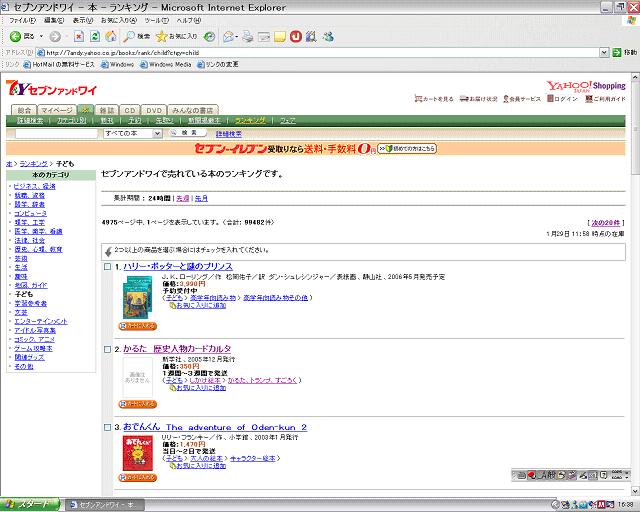Open the お気に入り(A) menu
Screen dimensions: 640x512
click(119, 20)
